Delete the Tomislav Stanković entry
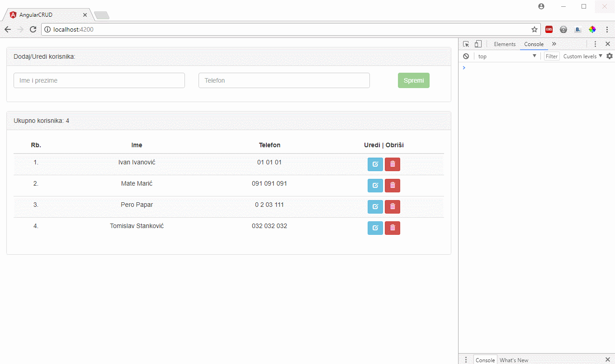 coord(392,228)
